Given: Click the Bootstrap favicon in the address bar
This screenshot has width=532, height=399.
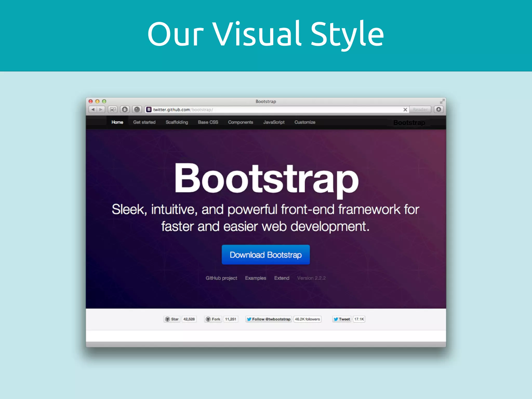Looking at the screenshot, I should (149, 110).
